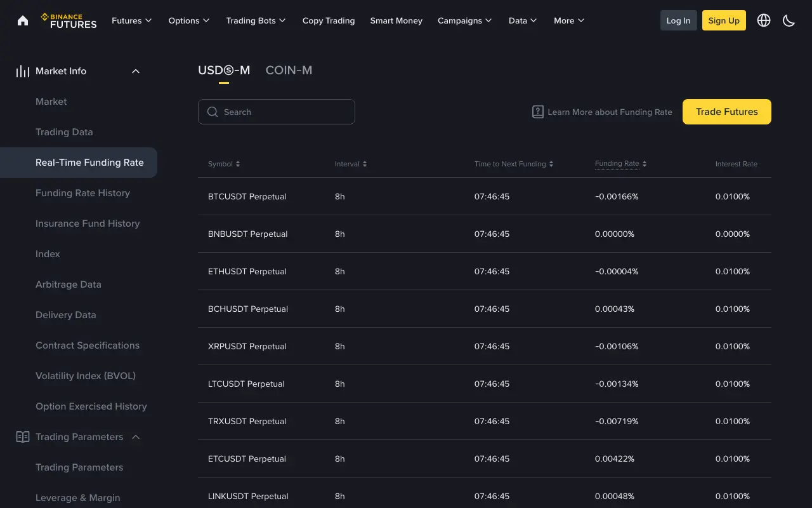Open the Futures dropdown menu

point(132,20)
